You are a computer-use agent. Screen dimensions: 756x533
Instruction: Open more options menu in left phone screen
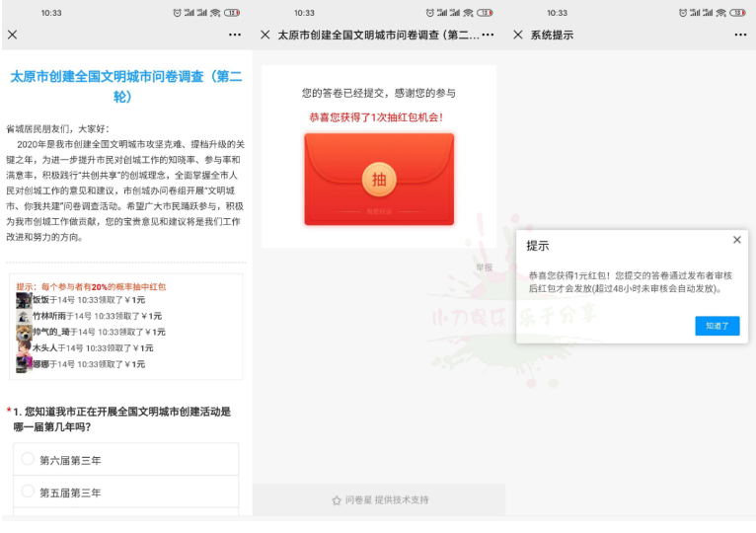[x=235, y=35]
